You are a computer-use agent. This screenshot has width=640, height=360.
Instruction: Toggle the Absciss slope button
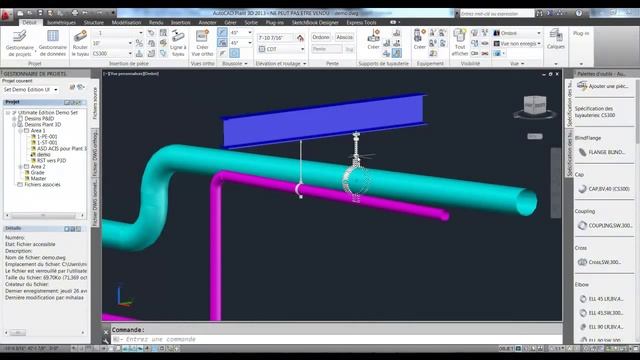(344, 37)
